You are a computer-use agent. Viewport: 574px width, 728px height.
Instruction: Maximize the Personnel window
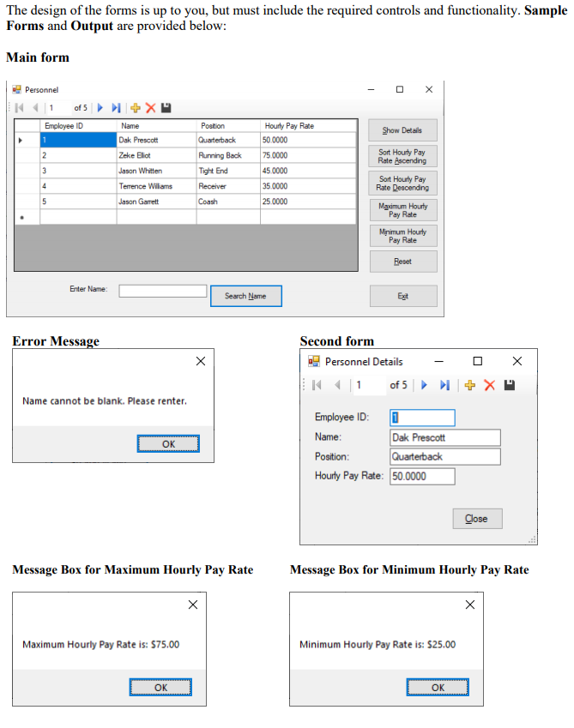pos(399,89)
